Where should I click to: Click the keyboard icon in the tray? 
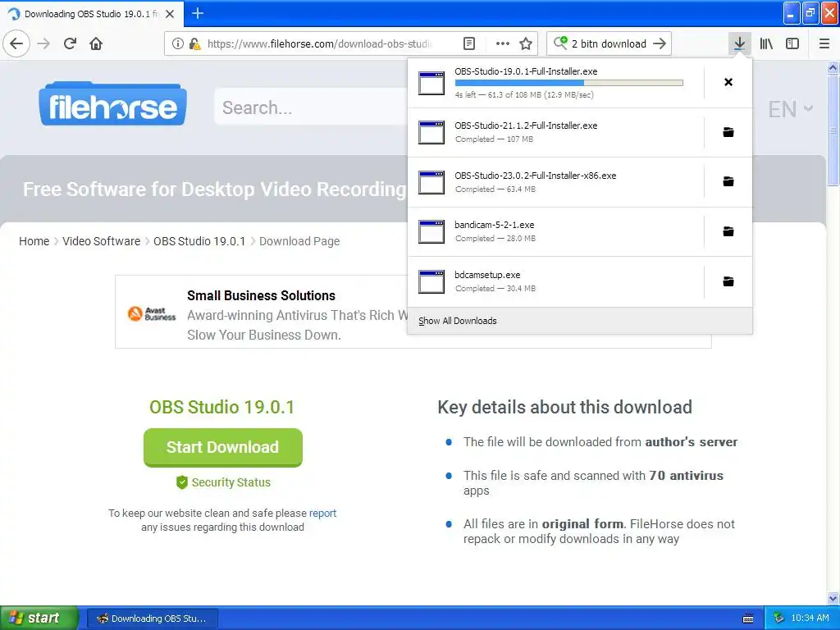click(x=748, y=619)
